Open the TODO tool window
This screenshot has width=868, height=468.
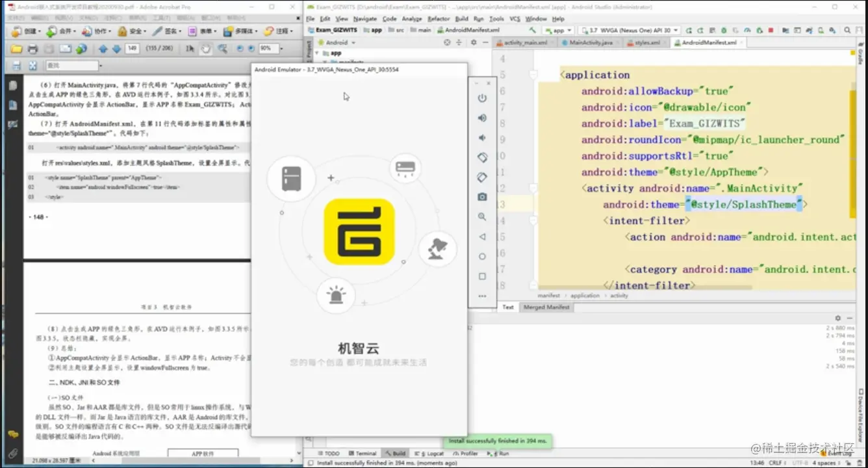[329, 454]
